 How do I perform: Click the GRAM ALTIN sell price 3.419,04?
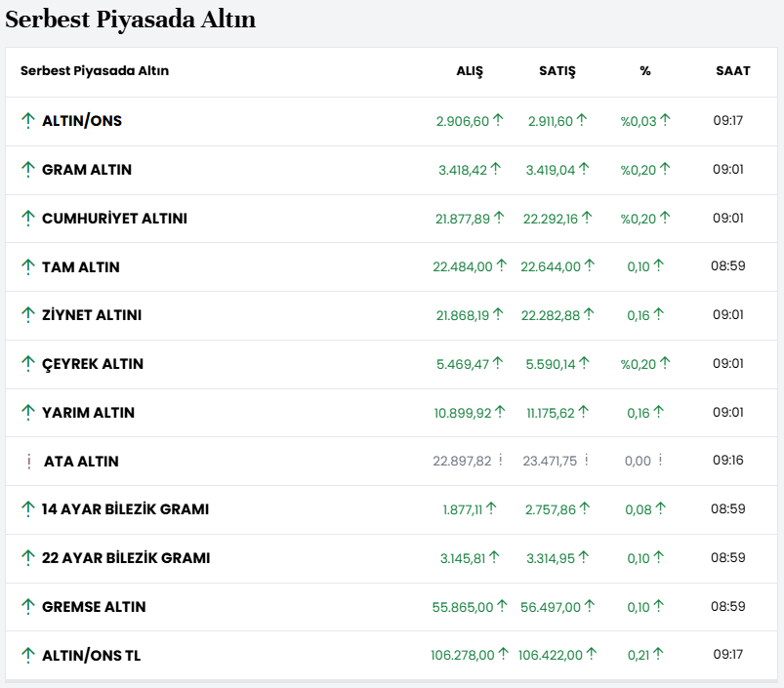[x=551, y=170]
